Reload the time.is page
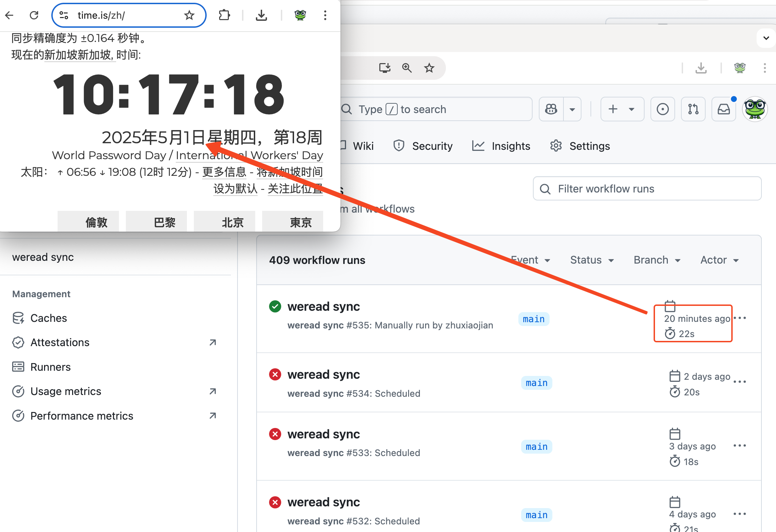Viewport: 776px width, 532px height. click(x=34, y=15)
